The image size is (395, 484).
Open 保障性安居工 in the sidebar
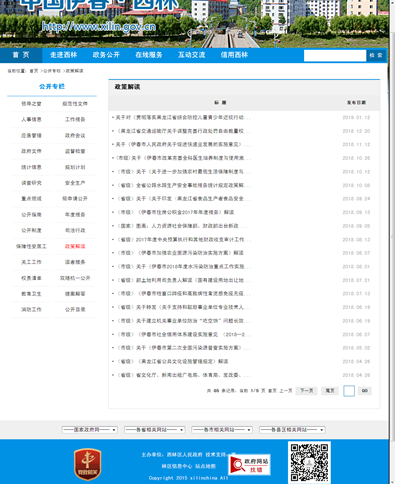pos(31,246)
